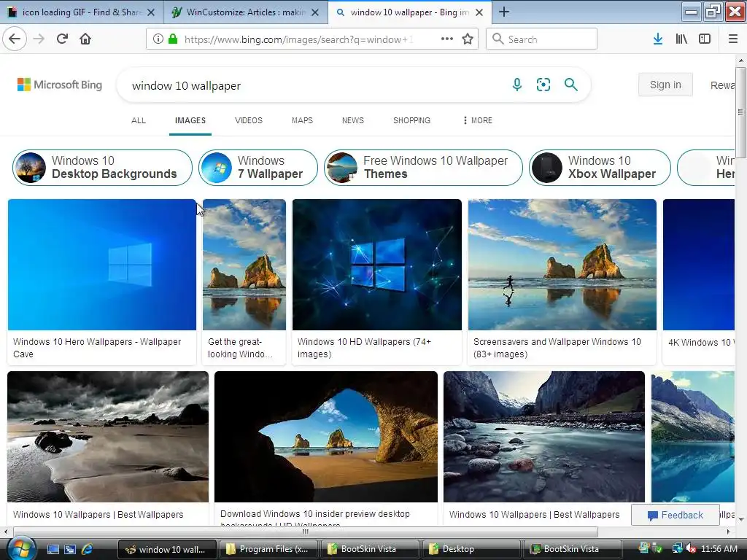747x560 pixels.
Task: Click Switch between windows quick launch icon
Action: point(70,549)
